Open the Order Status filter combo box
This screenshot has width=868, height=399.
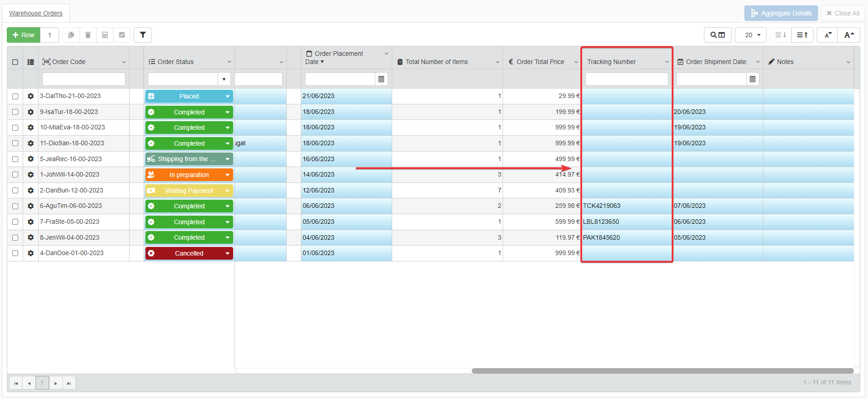click(x=224, y=79)
